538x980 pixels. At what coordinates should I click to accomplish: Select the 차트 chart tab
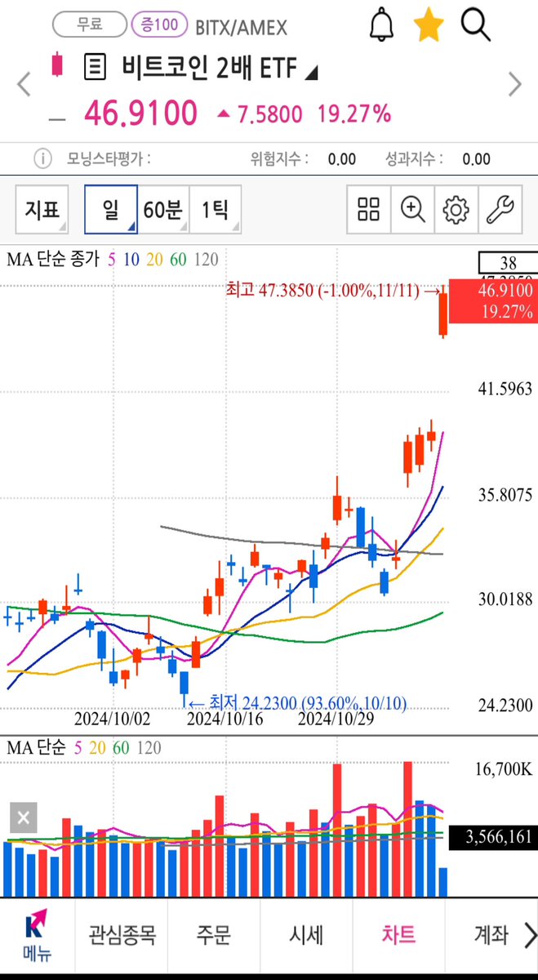coord(398,936)
